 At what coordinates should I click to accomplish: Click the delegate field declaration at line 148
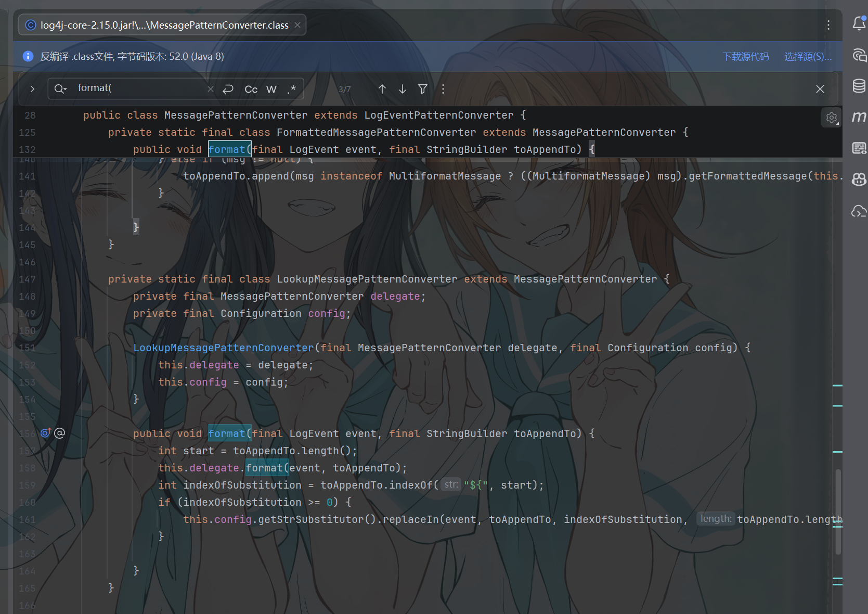395,296
